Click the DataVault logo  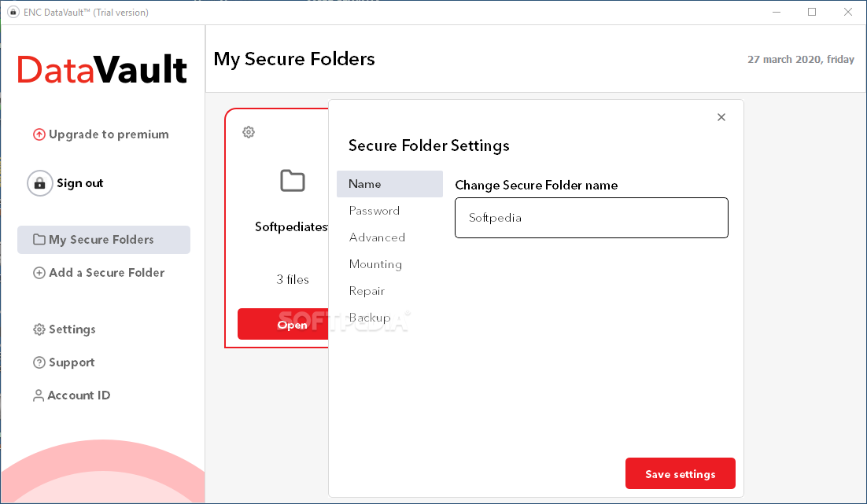point(102,70)
